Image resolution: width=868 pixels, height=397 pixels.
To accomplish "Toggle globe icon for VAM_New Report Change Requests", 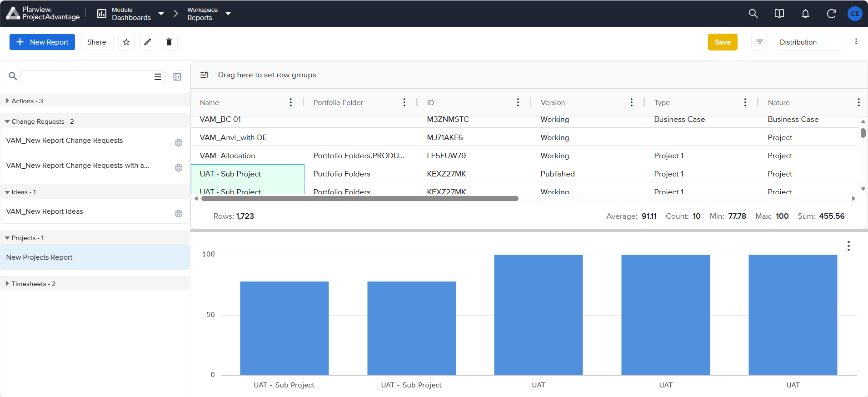I will click(179, 143).
